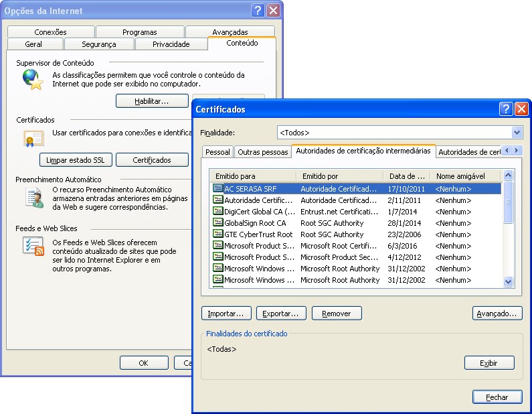Click OK in Opções da Internet
The image size is (532, 414).
[144, 363]
